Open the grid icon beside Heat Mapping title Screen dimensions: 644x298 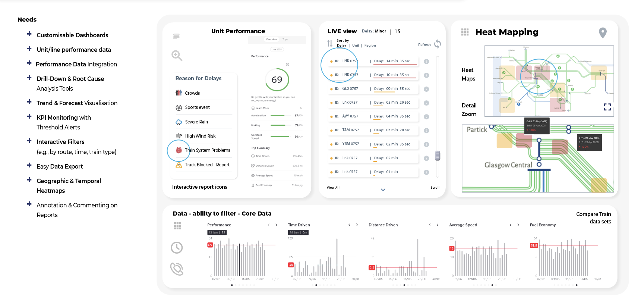465,32
